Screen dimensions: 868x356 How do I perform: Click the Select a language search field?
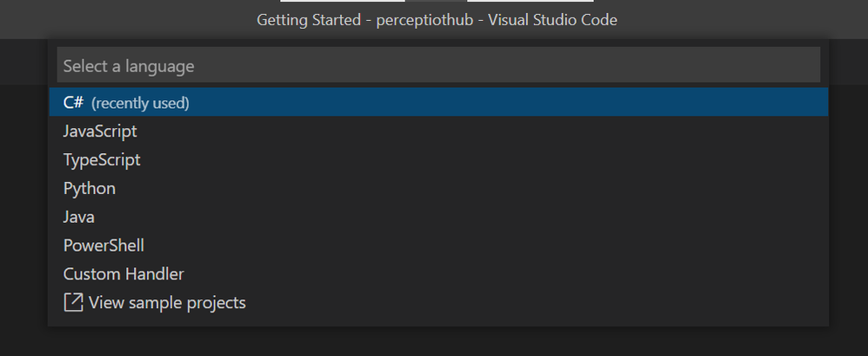[x=437, y=65]
